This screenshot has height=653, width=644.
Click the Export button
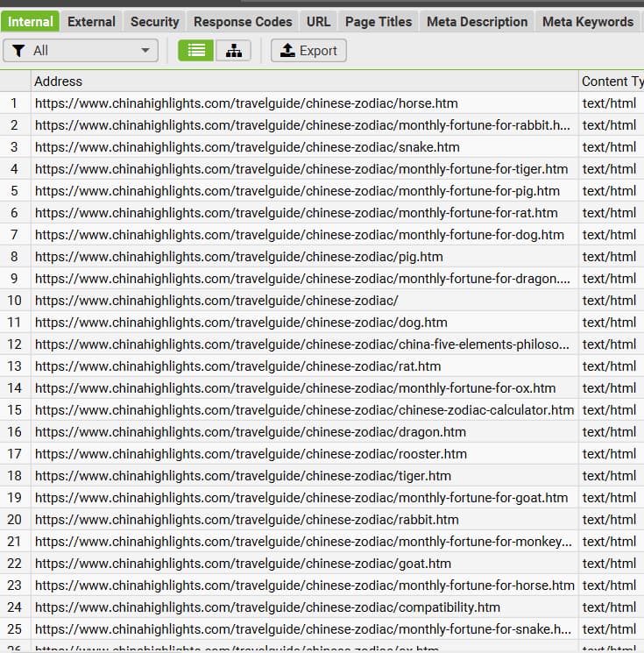tap(308, 50)
